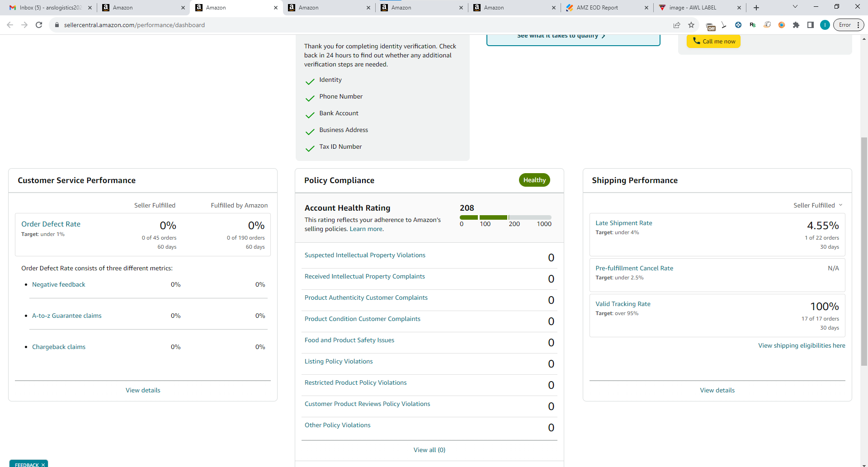Open Restricted Product Policy Violations
Screen dimensions: 868x467
355,383
